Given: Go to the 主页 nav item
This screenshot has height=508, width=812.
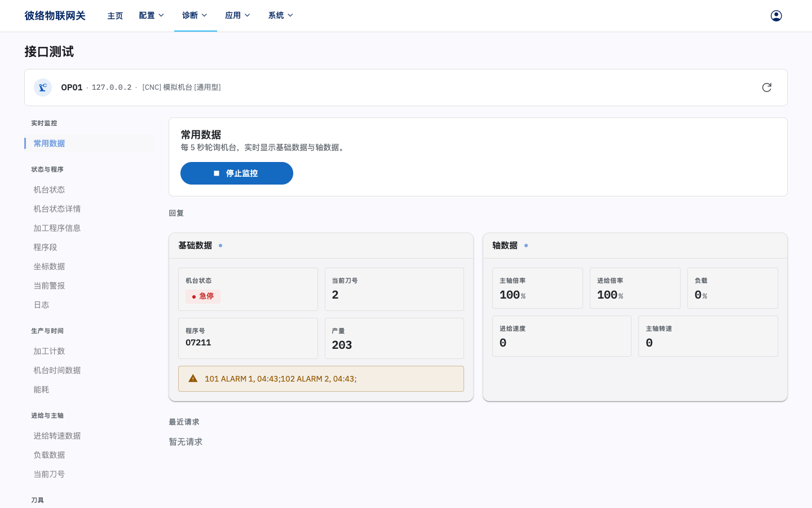Looking at the screenshot, I should [115, 16].
